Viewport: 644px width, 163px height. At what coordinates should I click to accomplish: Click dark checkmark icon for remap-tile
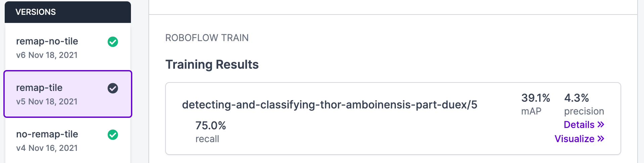(113, 88)
